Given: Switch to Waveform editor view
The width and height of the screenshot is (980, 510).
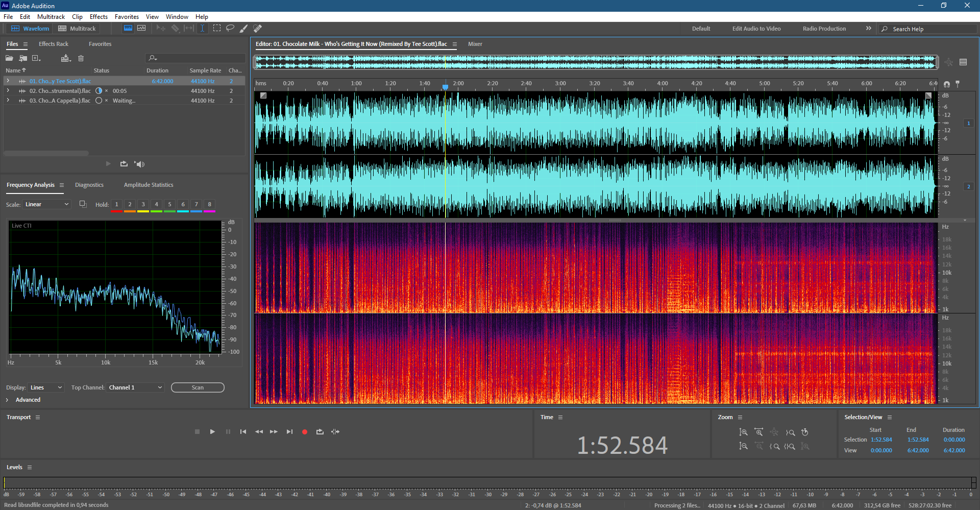Looking at the screenshot, I should tap(30, 29).
